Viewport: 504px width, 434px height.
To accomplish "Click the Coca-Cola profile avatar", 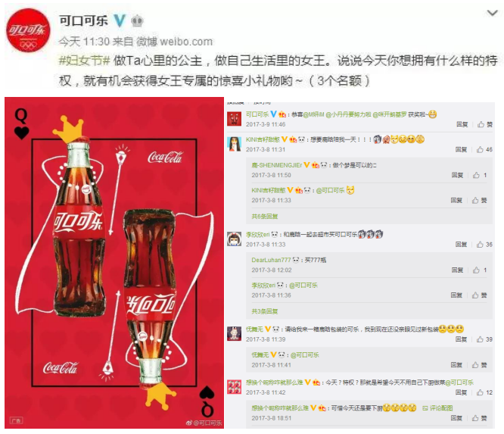I will 28,30.
